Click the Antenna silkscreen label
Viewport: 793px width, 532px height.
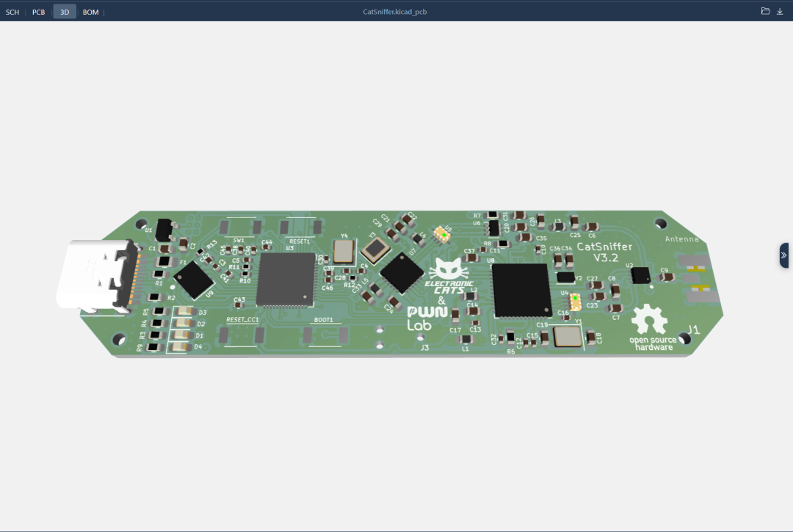pyautogui.click(x=681, y=239)
